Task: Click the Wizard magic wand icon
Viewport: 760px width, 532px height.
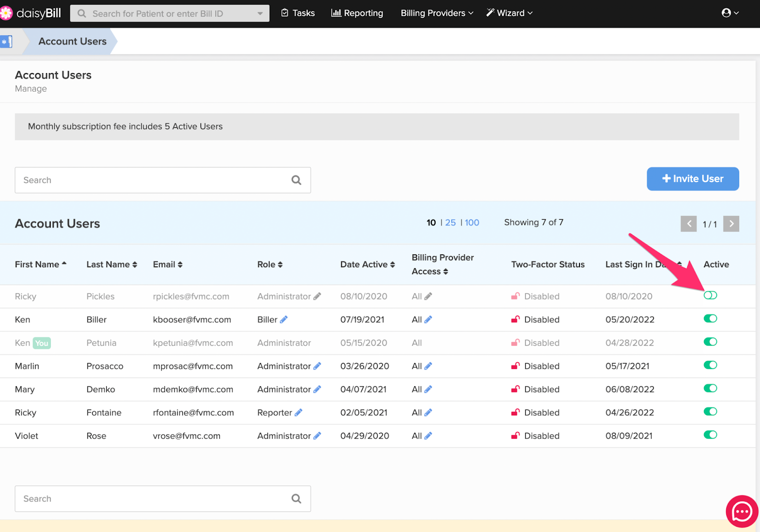Action: [x=490, y=13]
